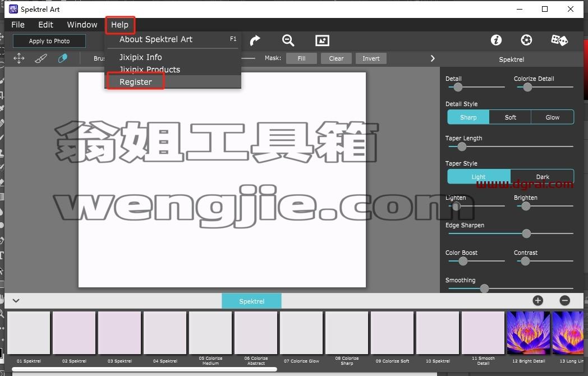Select the blue eraser tool icon
Screen dimensions: 588x376
[63, 58]
